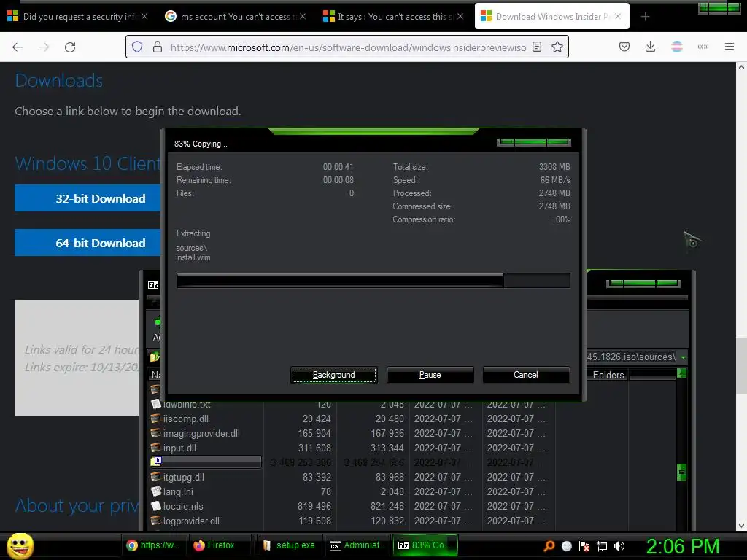Close the 'It says' tab
Viewport: 747px width, 560px height.
(460, 16)
